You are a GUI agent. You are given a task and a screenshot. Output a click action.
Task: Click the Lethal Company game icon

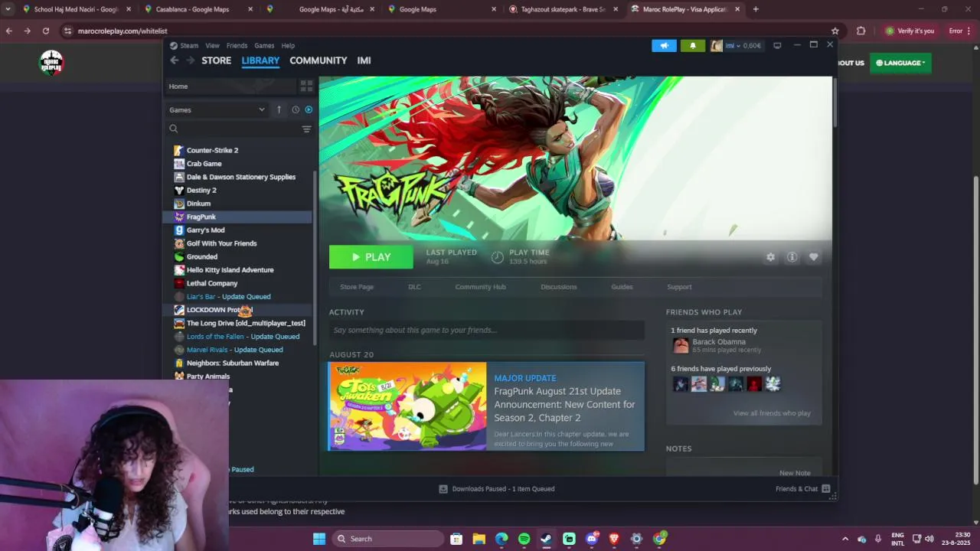179,283
